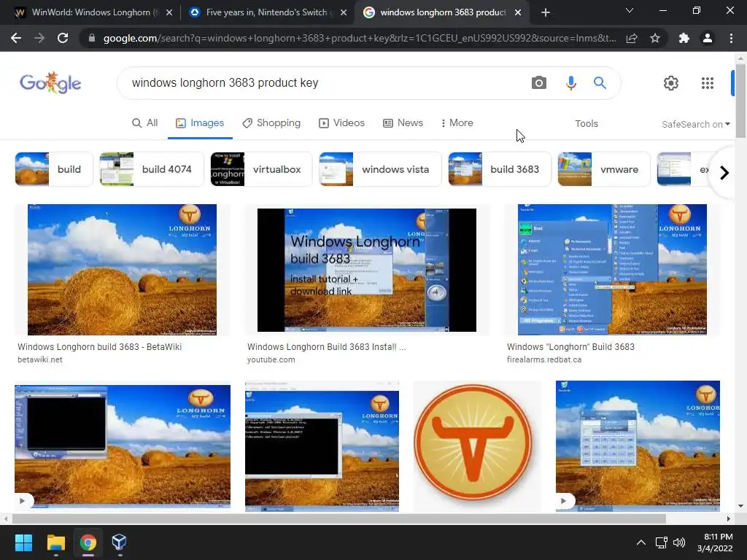747x560 pixels.
Task: Open the BetaWiki hay bale wallpaper image
Action: click(x=122, y=270)
